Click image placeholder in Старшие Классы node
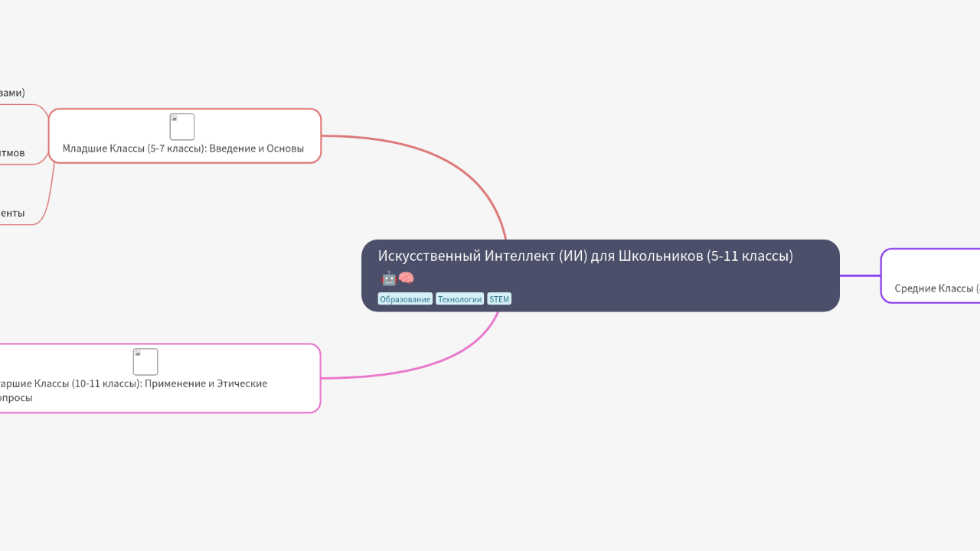The height and width of the screenshot is (551, 980). (x=145, y=362)
